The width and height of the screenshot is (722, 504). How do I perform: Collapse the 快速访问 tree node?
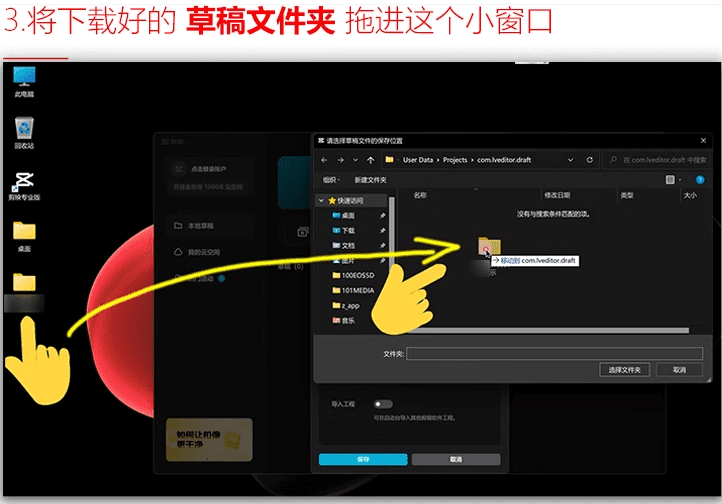coord(321,200)
